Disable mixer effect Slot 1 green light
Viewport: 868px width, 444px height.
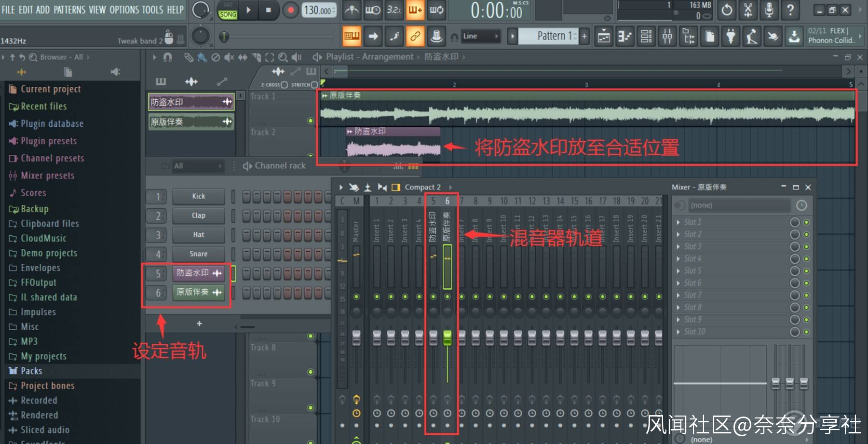click(806, 222)
